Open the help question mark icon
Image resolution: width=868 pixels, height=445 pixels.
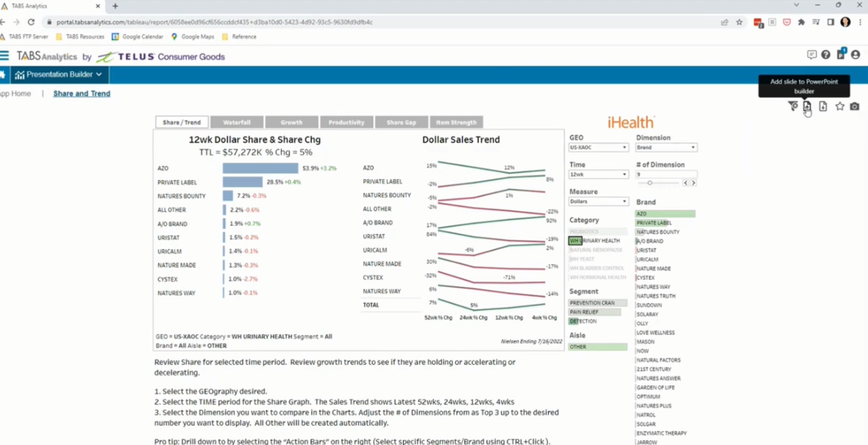click(x=826, y=55)
